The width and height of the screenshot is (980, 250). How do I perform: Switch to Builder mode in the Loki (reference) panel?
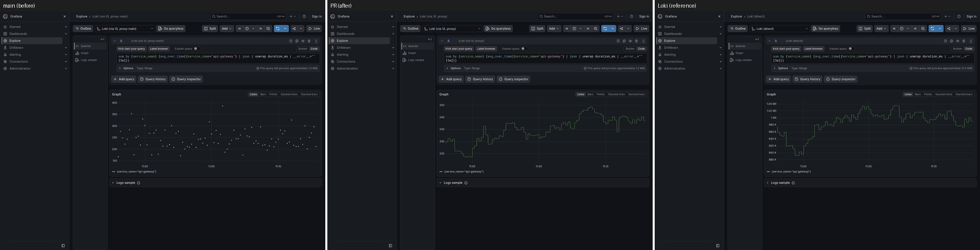(x=957, y=49)
